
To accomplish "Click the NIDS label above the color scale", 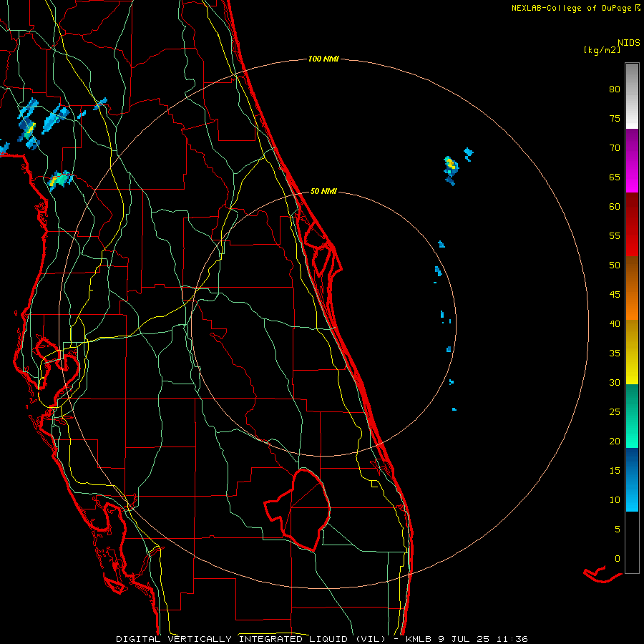I will [628, 43].
